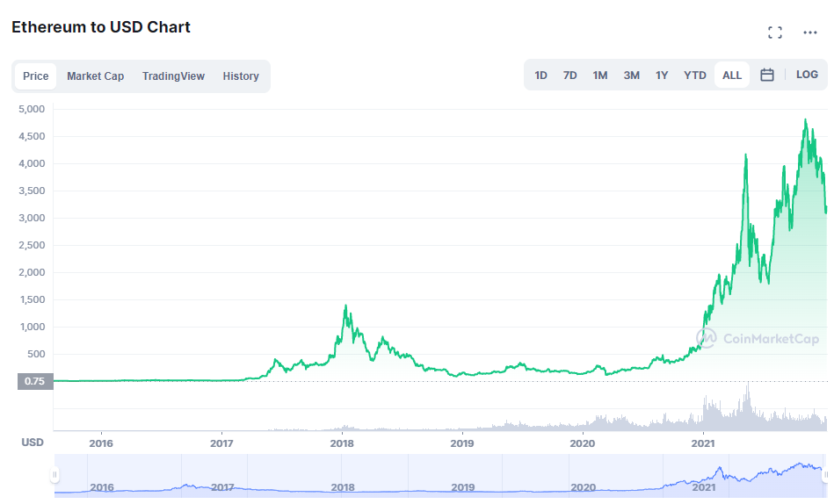This screenshot has height=504, width=834.
Task: Toggle the LOG scale button
Action: click(x=807, y=75)
